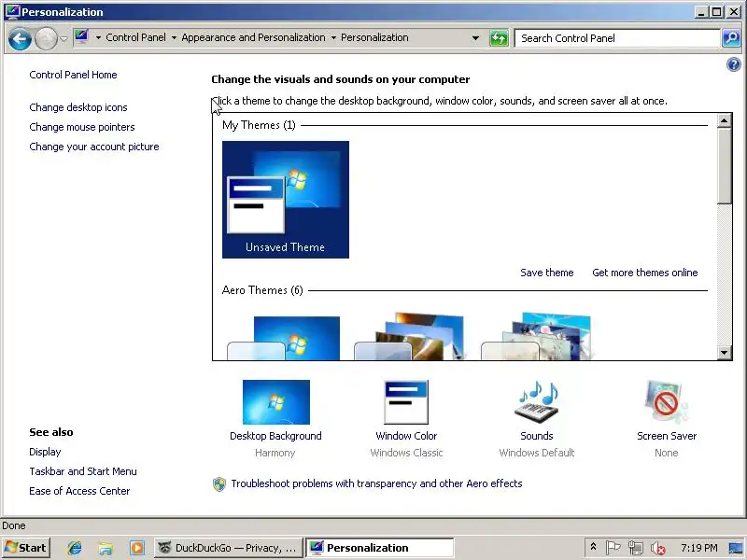Viewport: 747px width, 560px height.
Task: Click the Control Panel breadcrumb
Action: (x=135, y=37)
